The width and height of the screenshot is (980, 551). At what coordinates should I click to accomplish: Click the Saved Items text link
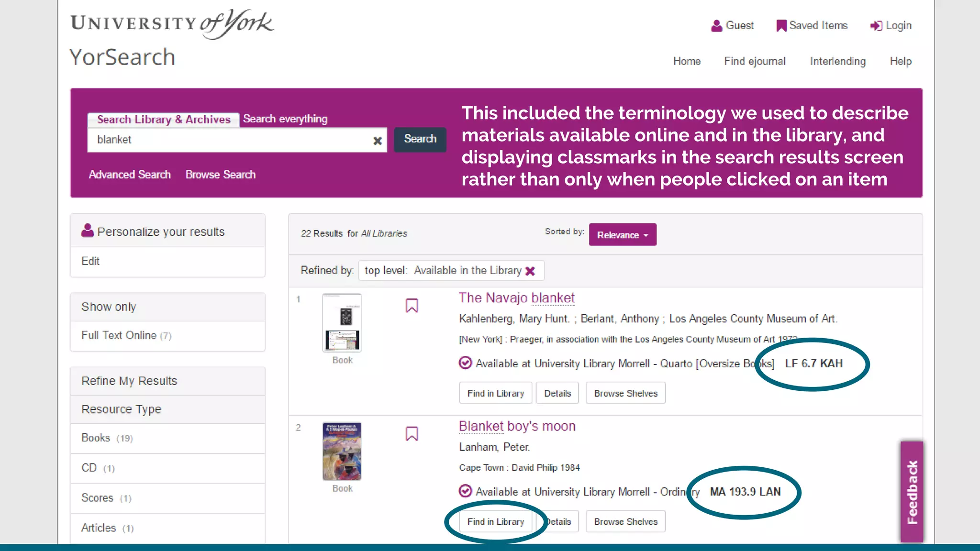[818, 25]
